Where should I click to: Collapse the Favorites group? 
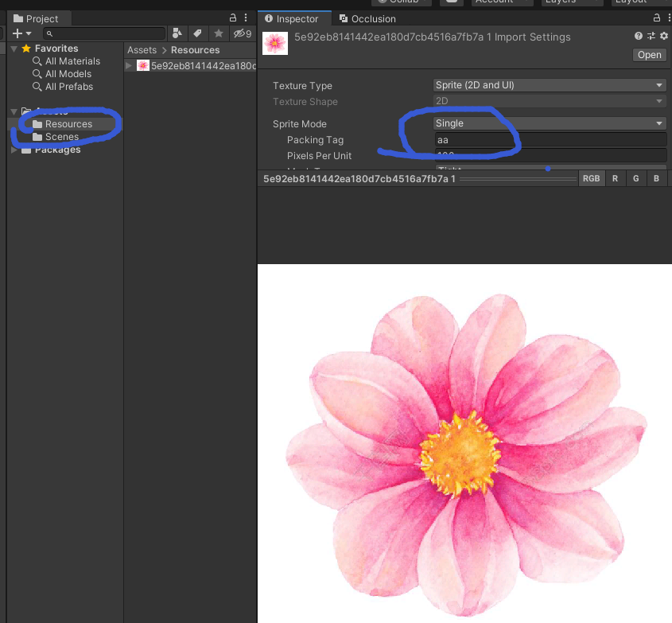(14, 49)
